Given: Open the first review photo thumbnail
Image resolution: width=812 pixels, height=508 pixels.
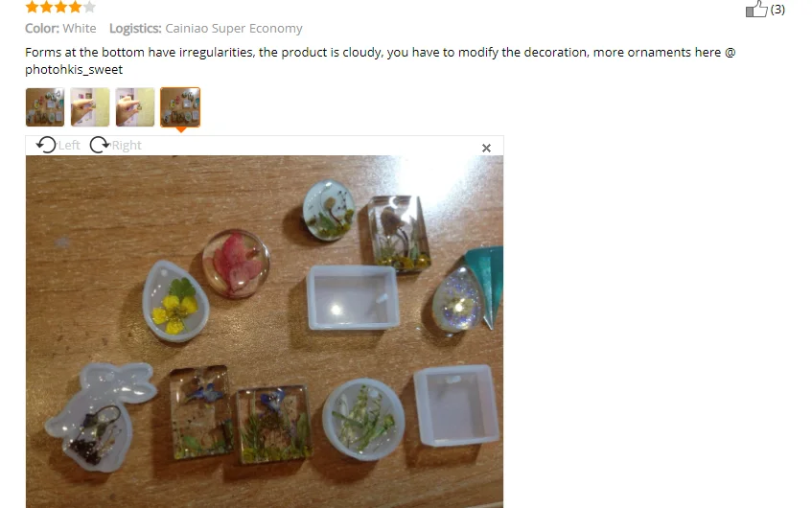Looking at the screenshot, I should click(x=45, y=107).
